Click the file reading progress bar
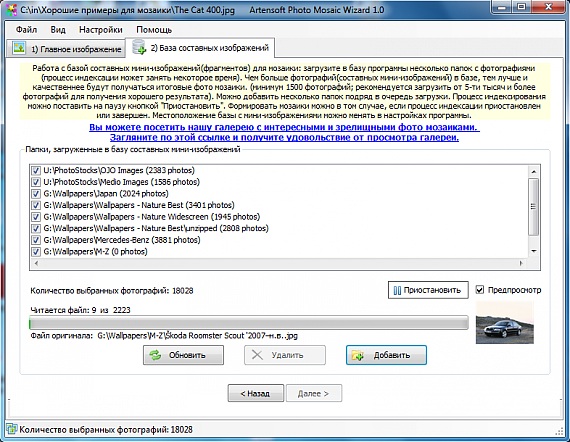 [x=249, y=323]
